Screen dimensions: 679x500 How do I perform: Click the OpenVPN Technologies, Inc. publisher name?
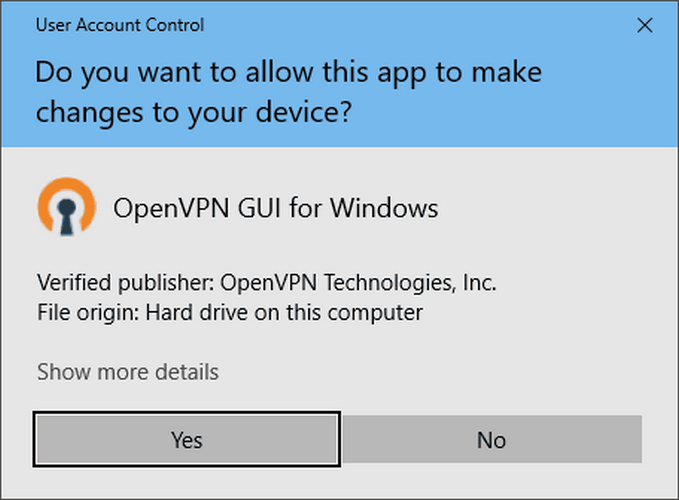(358, 283)
